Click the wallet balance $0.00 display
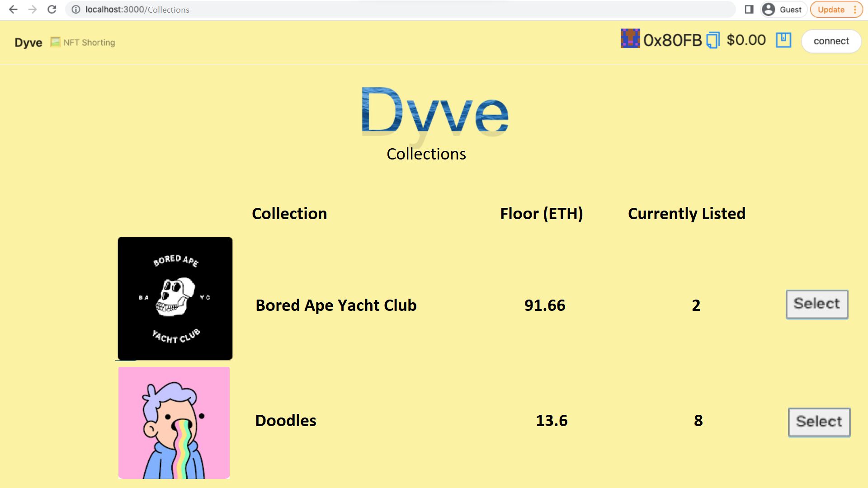 point(747,40)
